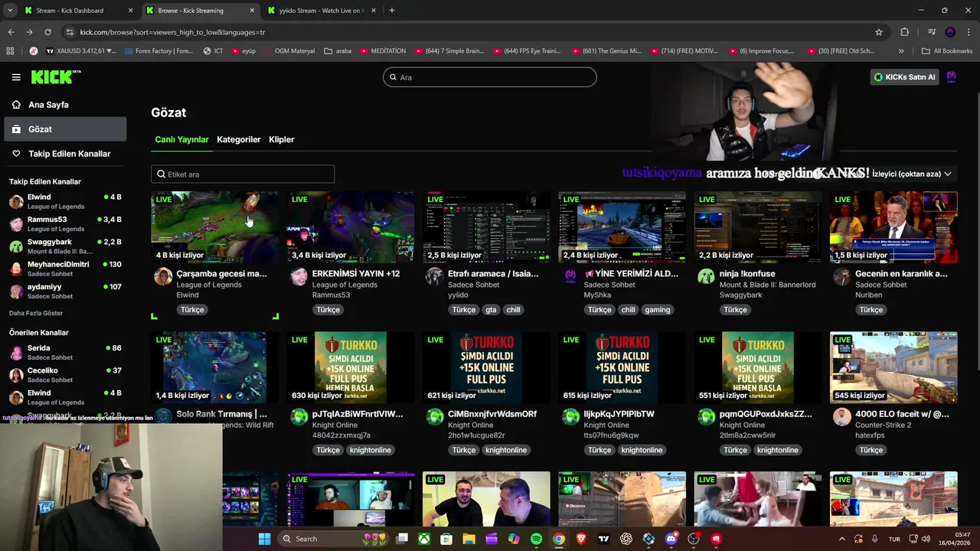Focus the Etiket ara tag field
Image resolution: width=980 pixels, height=551 pixels.
[x=243, y=174]
